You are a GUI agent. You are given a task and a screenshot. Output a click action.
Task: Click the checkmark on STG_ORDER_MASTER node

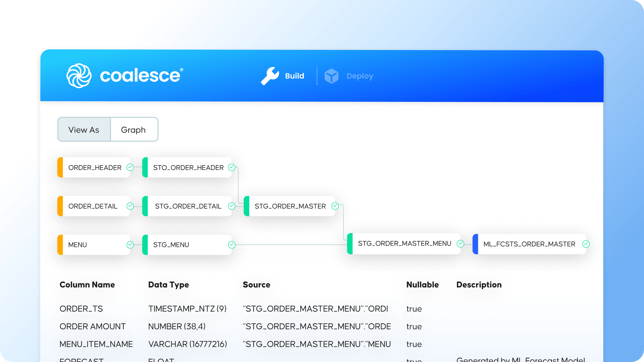pos(334,206)
